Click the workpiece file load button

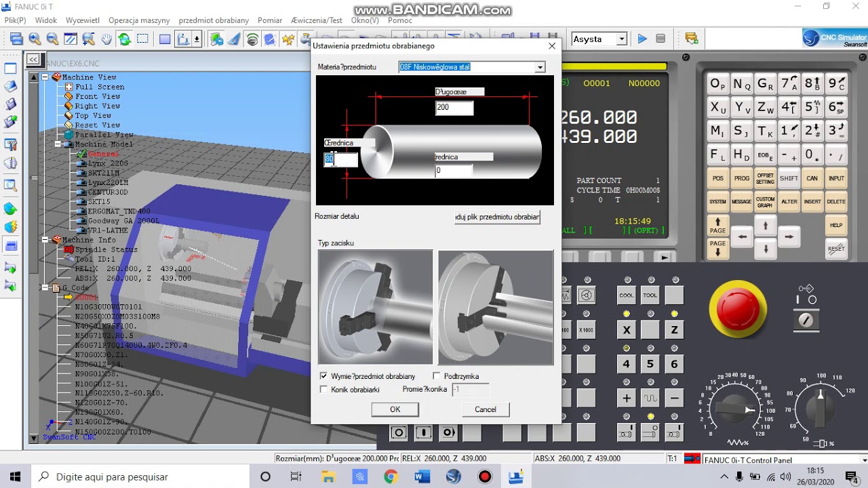497,217
